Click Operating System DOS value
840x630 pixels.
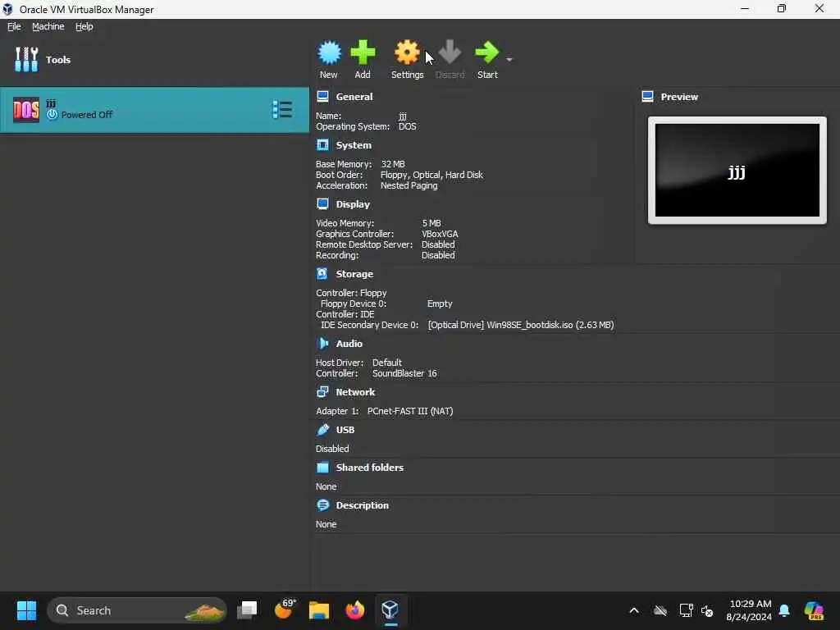pos(407,126)
